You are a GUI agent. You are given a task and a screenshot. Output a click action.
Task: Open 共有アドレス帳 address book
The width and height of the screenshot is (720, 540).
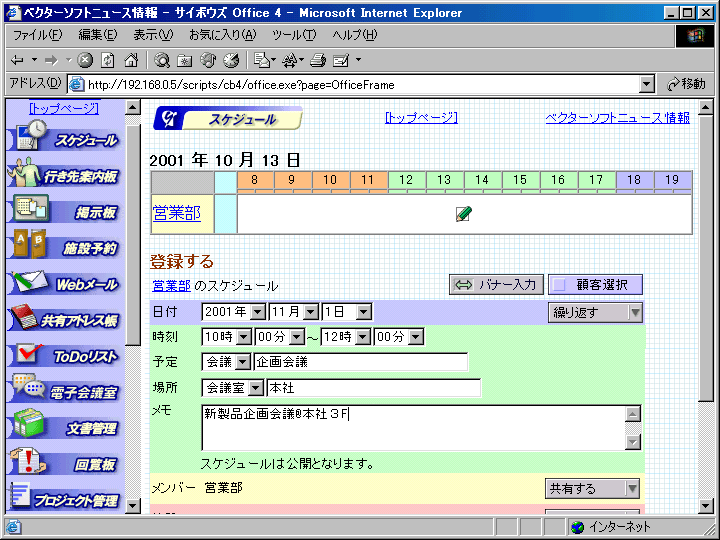[64, 318]
